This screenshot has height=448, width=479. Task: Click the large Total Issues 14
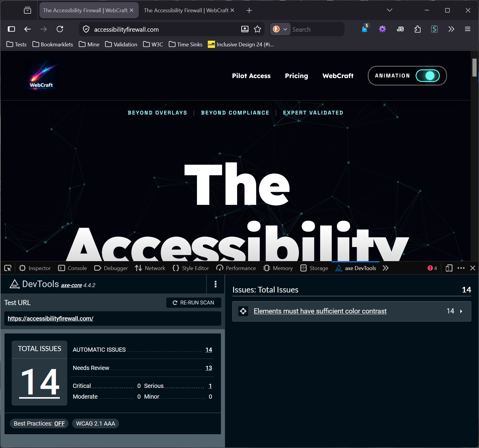coord(39,383)
